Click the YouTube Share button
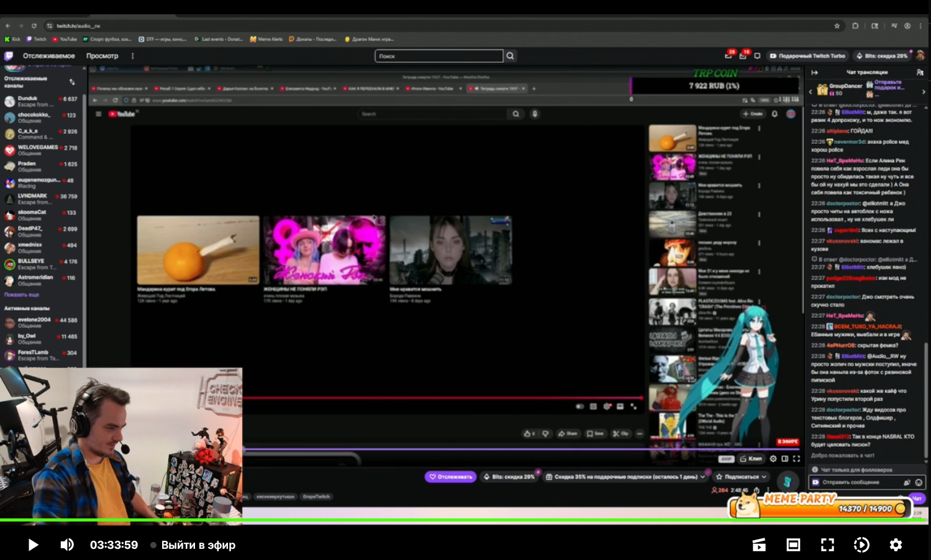Viewport: 931px width, 560px height. pyautogui.click(x=568, y=434)
